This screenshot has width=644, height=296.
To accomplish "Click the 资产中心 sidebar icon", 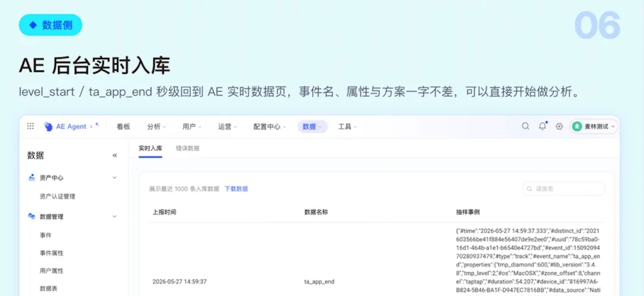I will (32, 178).
